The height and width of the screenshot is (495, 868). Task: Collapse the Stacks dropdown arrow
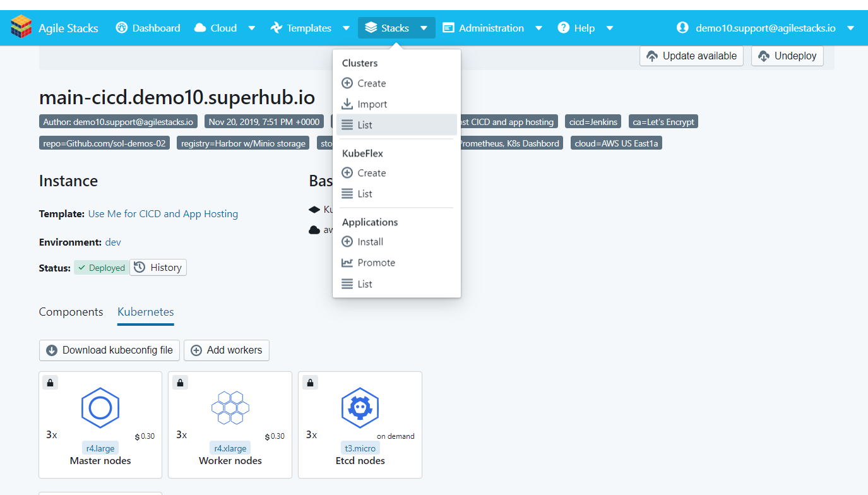[424, 28]
